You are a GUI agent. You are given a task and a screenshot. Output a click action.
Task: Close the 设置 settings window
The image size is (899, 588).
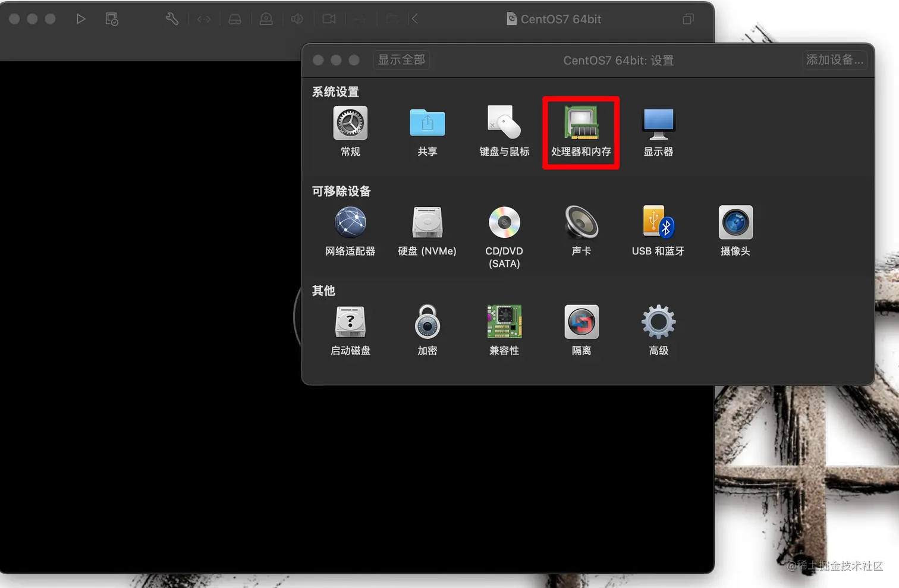318,60
